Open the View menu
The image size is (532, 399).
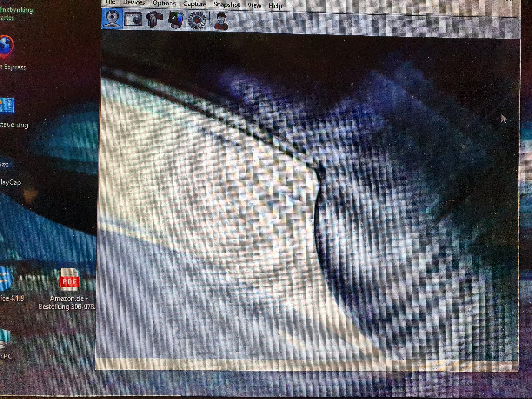pyautogui.click(x=254, y=5)
